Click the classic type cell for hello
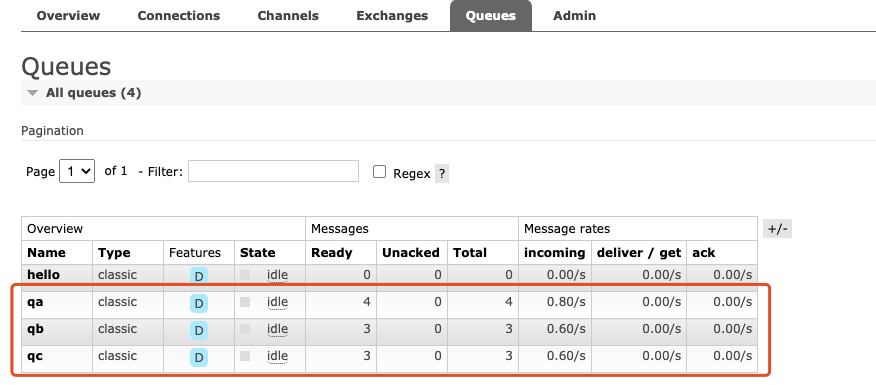 click(x=117, y=274)
